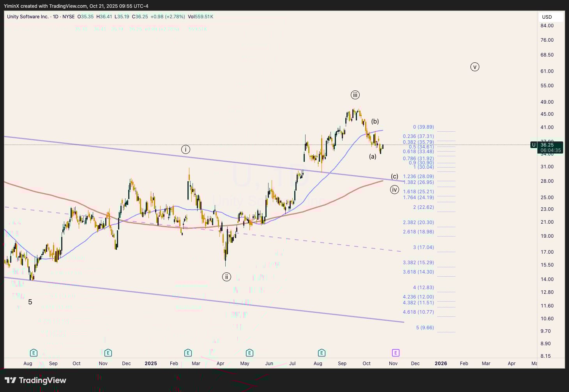Select the Fibonacci level 1.764 (24.19)
The height and width of the screenshot is (392, 569).
point(418,198)
